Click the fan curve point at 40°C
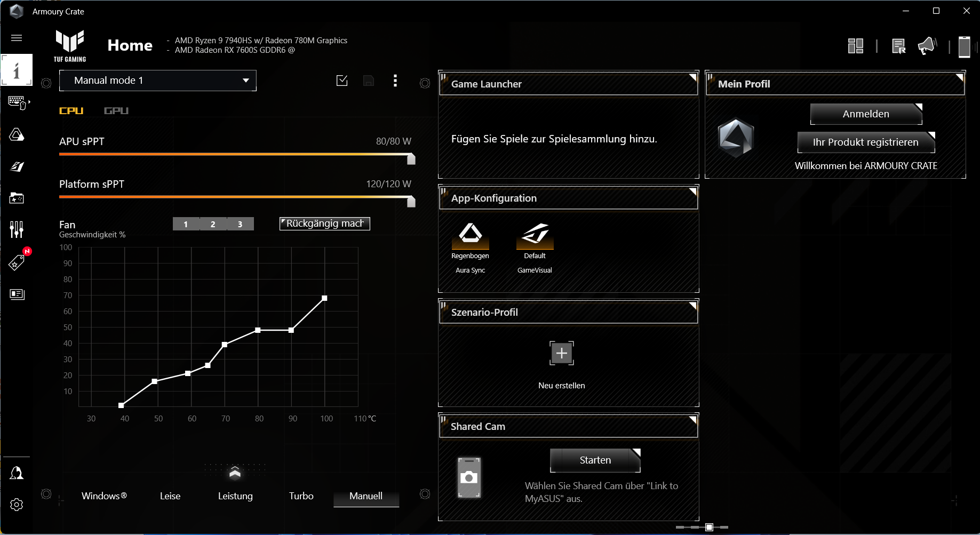 121,405
